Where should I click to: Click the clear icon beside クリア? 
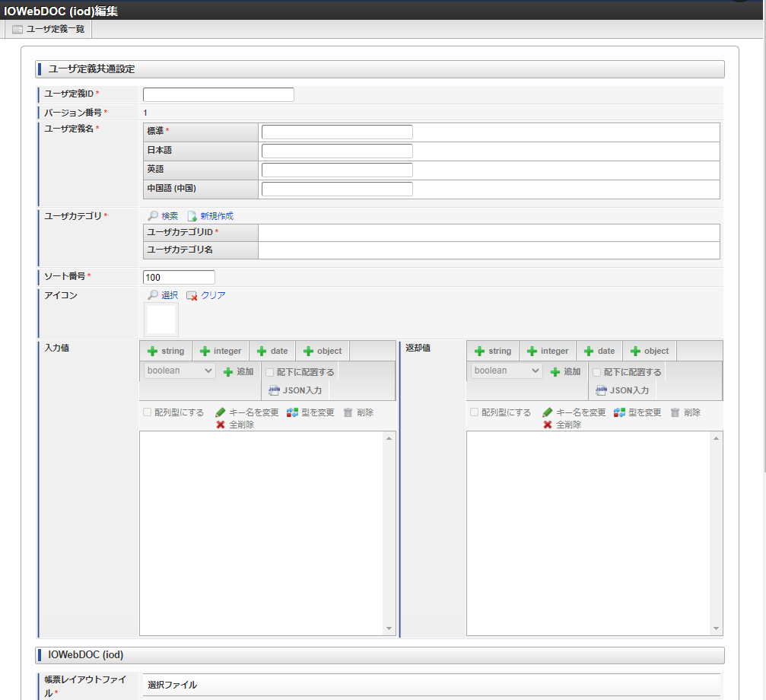(192, 295)
